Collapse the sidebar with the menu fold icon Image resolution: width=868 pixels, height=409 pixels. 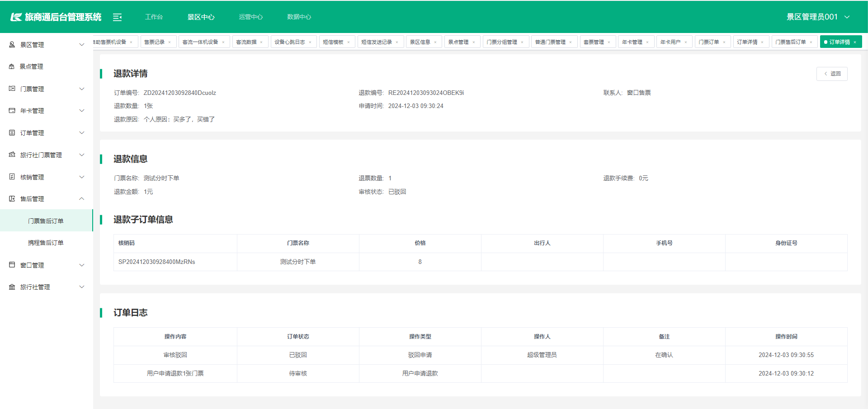[x=118, y=17]
